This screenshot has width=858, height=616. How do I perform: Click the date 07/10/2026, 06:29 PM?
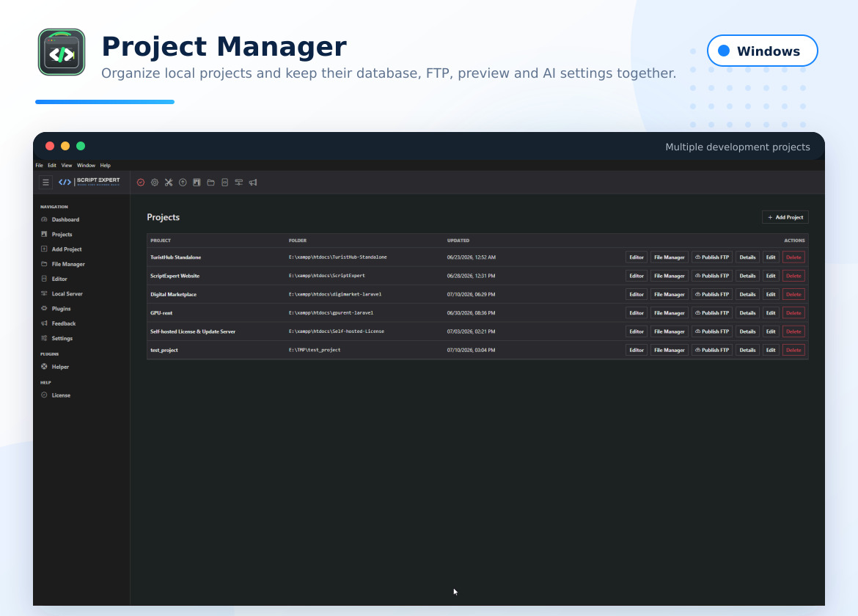pos(471,294)
